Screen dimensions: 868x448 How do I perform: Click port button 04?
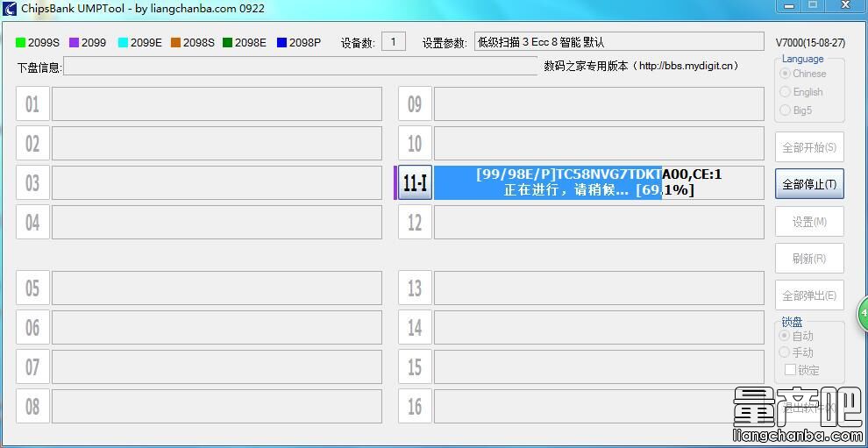[x=32, y=222]
